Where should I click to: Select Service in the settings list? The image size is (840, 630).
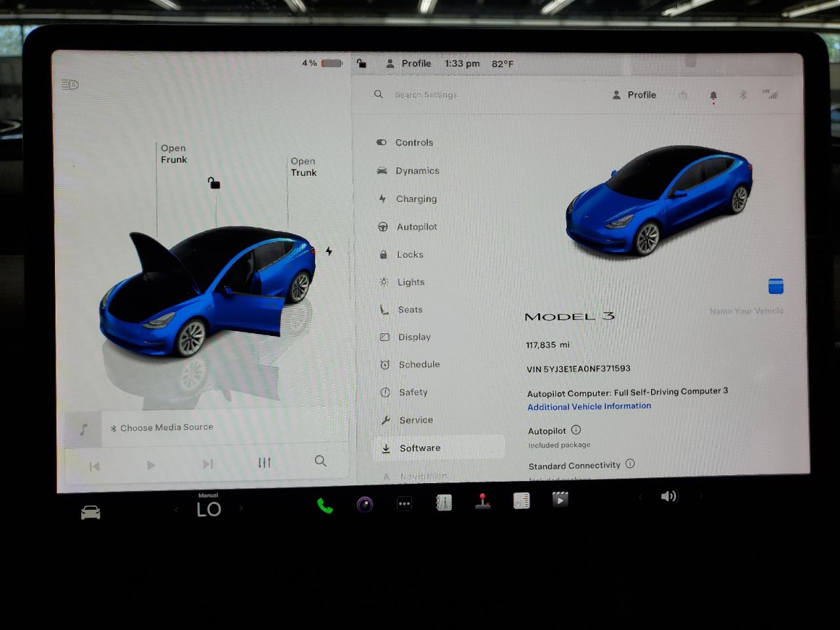click(x=407, y=420)
